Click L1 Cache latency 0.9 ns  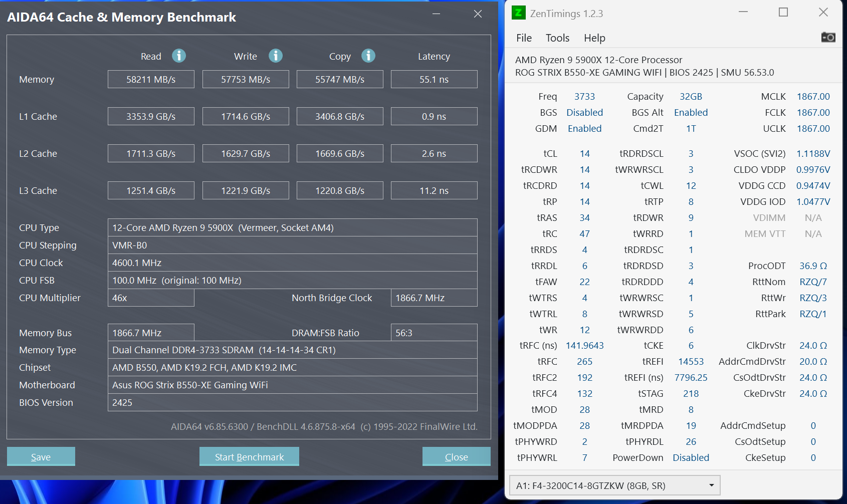pos(434,116)
